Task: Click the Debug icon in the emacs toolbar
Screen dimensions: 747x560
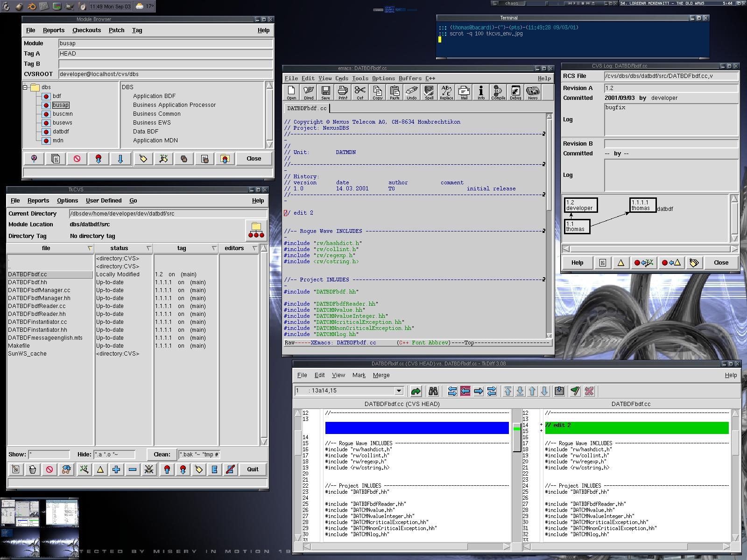Action: click(515, 92)
